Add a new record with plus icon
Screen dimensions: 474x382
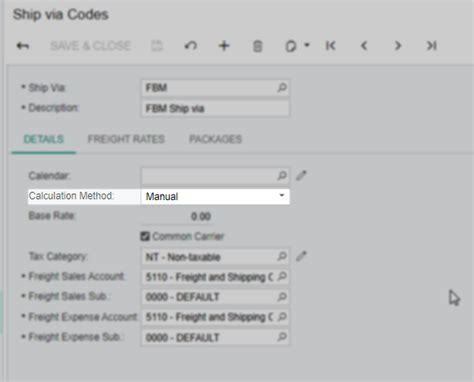pos(224,46)
